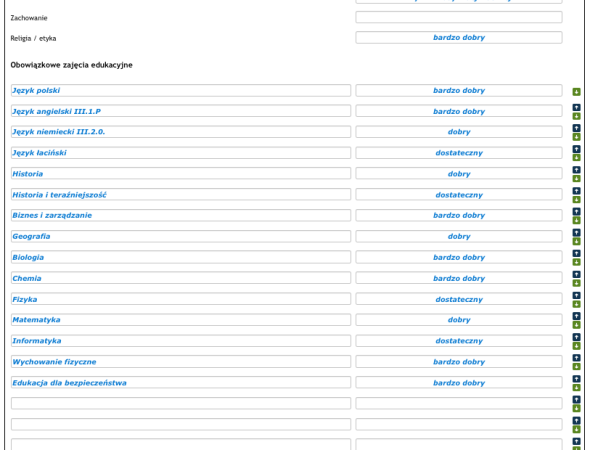Edit the Chemia grade bardzo dobry
This screenshot has width=590, height=450.
(x=459, y=278)
